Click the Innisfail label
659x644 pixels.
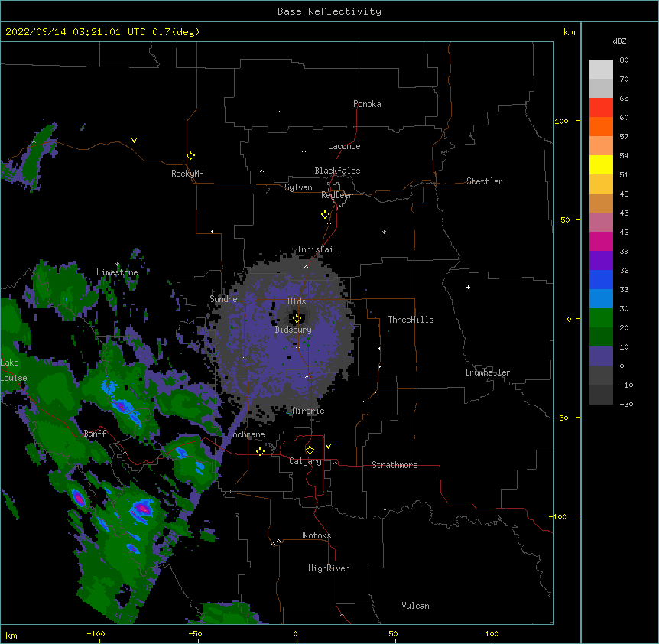[x=317, y=249]
